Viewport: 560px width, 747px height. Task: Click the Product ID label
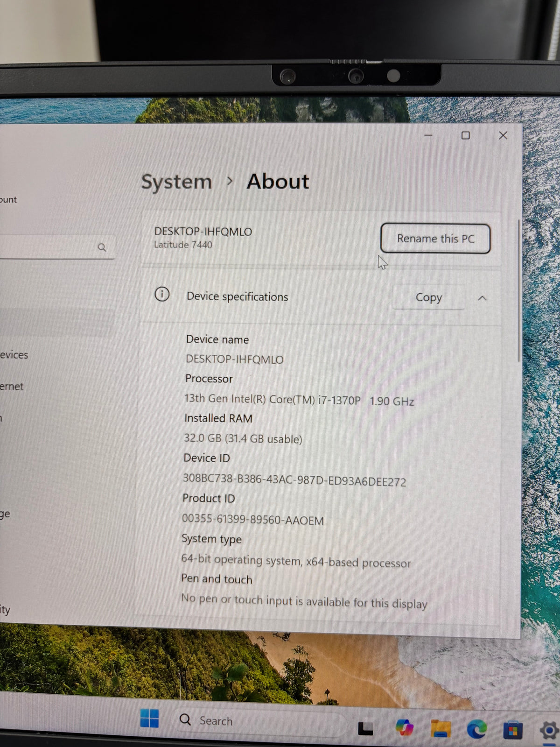(x=209, y=498)
